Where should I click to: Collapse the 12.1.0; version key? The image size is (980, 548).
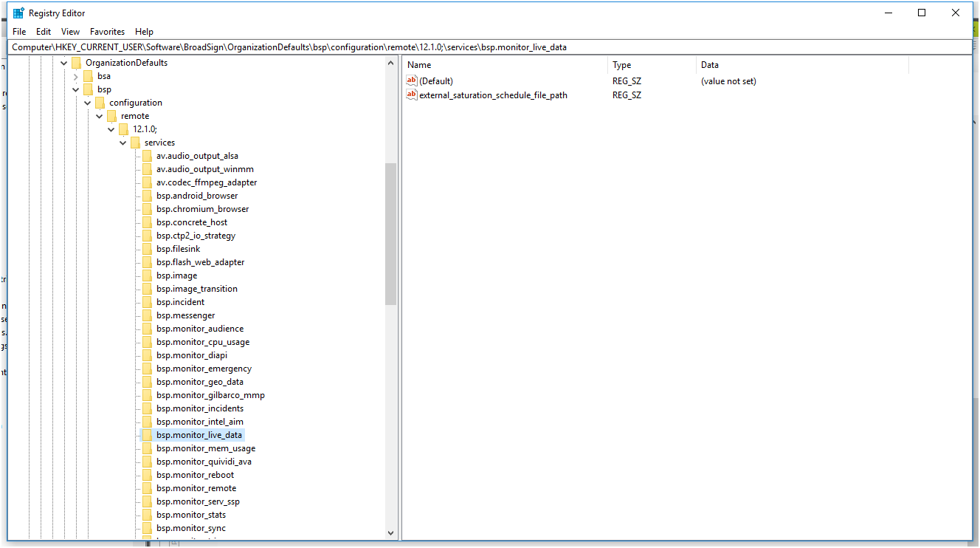111,129
